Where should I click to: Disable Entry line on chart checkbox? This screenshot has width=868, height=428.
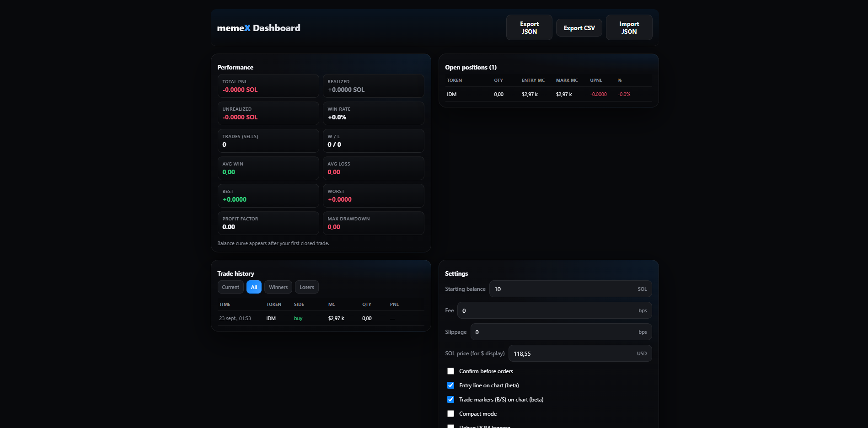(x=450, y=385)
